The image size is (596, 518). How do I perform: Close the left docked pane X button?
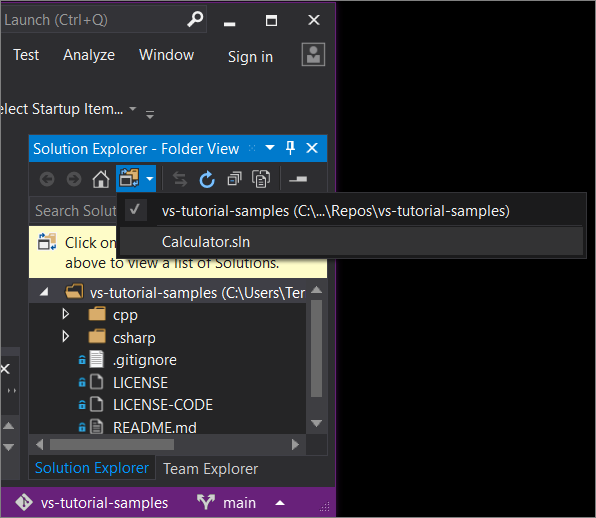click(x=5, y=368)
